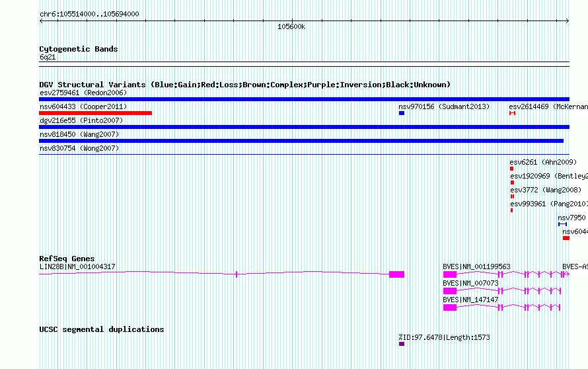Click the esv6261 (Ahn2009) label
Viewport: 588px width, 369px height.
[543, 162]
